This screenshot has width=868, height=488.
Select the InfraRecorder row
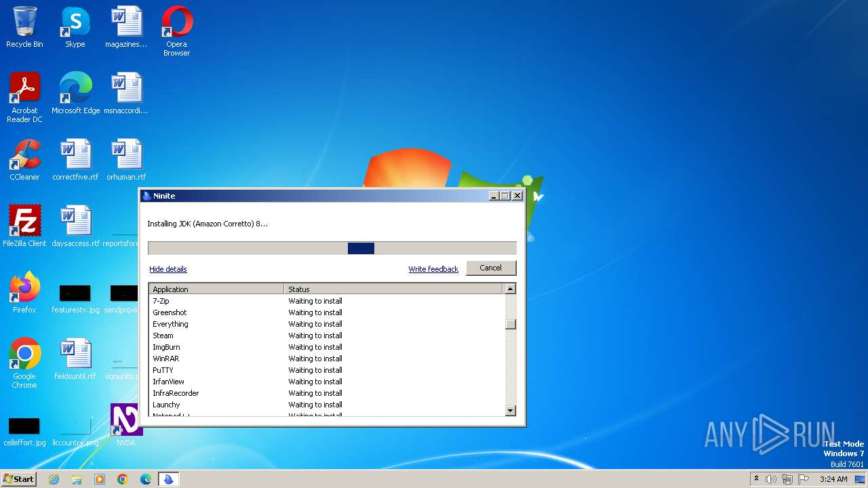point(327,393)
